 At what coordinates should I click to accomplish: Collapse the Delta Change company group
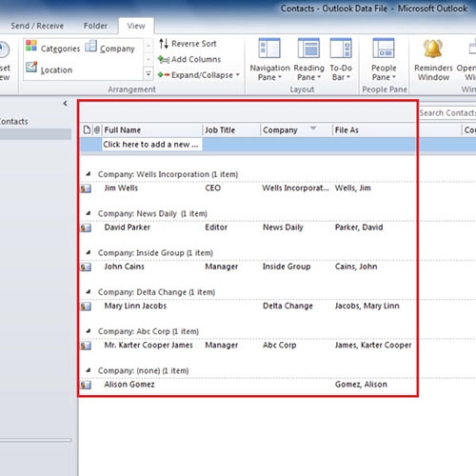click(x=89, y=292)
